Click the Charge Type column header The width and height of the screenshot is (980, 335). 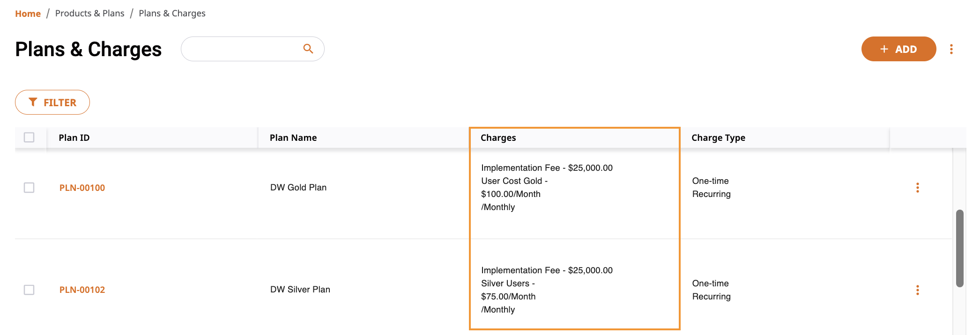[718, 138]
